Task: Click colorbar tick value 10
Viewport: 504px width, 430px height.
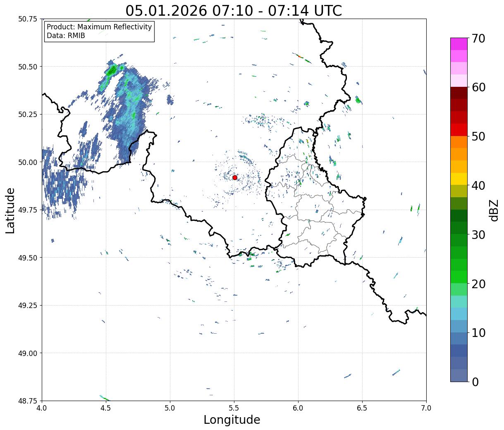Action: point(478,332)
